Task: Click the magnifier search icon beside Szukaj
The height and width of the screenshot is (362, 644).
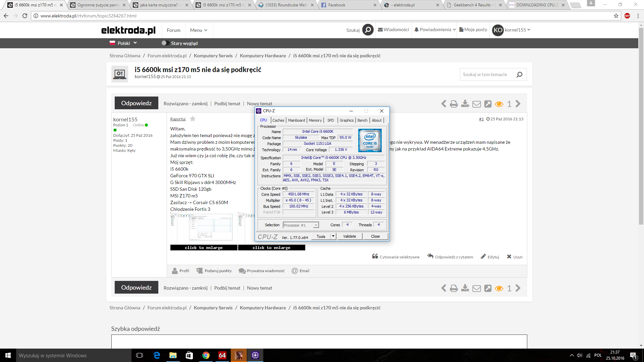Action: 368,30
